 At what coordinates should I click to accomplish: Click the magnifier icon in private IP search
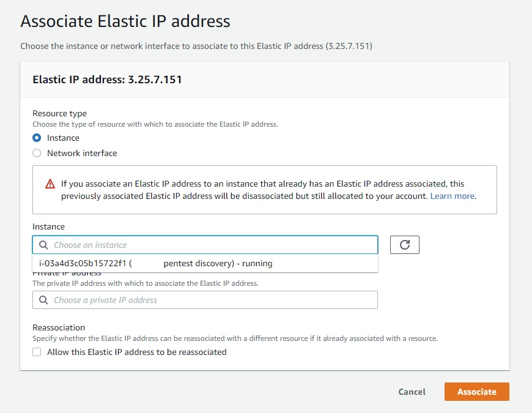point(43,300)
